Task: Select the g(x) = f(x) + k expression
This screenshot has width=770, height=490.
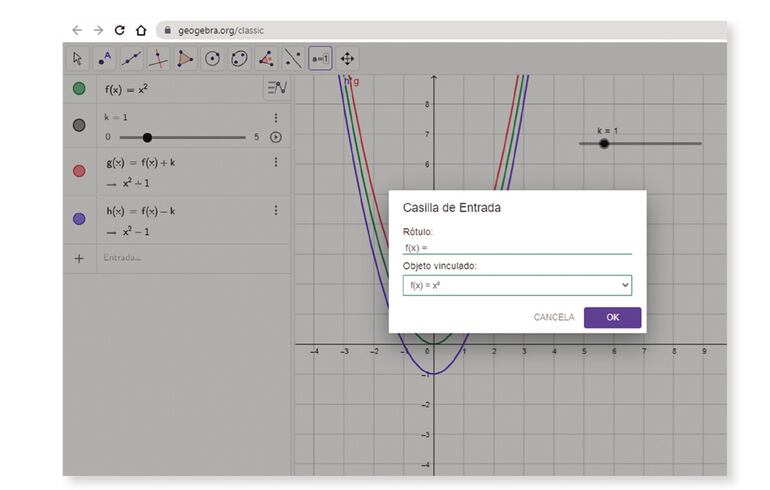Action: pos(140,163)
